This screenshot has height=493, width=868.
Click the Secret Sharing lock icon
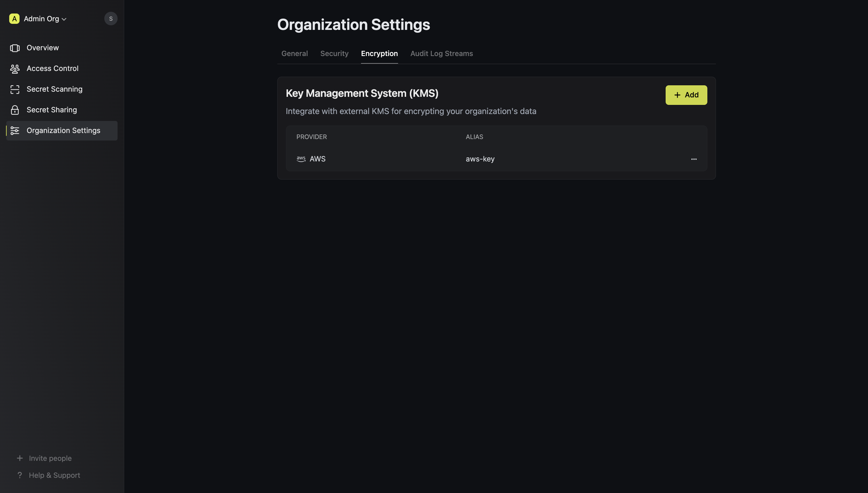[x=15, y=110]
